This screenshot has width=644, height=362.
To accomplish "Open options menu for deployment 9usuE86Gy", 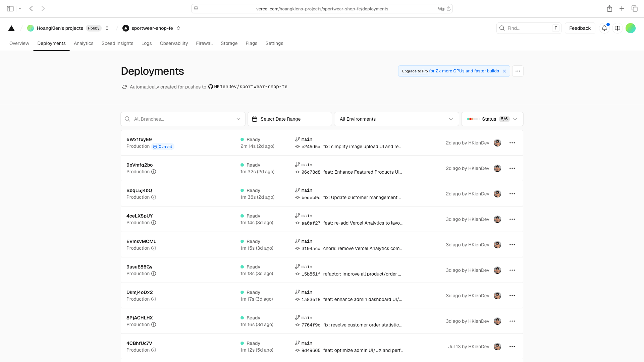I will pos(512,270).
